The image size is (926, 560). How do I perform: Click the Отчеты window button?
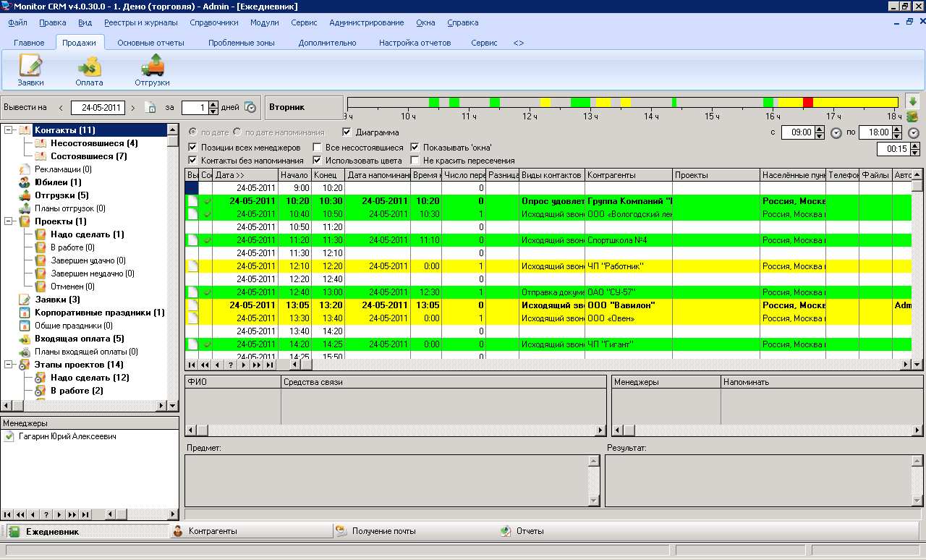tap(530, 531)
